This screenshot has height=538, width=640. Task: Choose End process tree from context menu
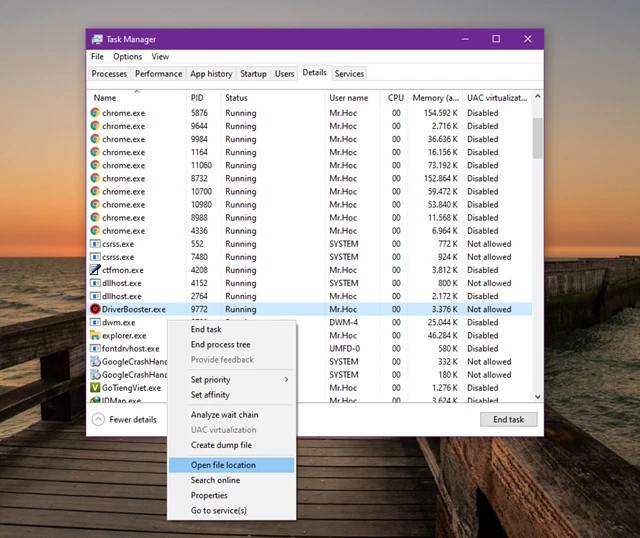click(x=221, y=345)
